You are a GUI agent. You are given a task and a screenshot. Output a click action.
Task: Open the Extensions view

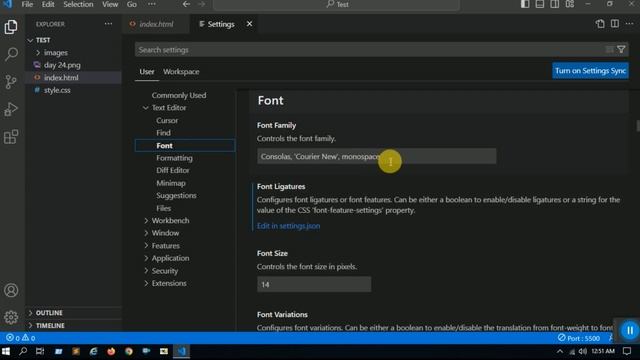11,137
